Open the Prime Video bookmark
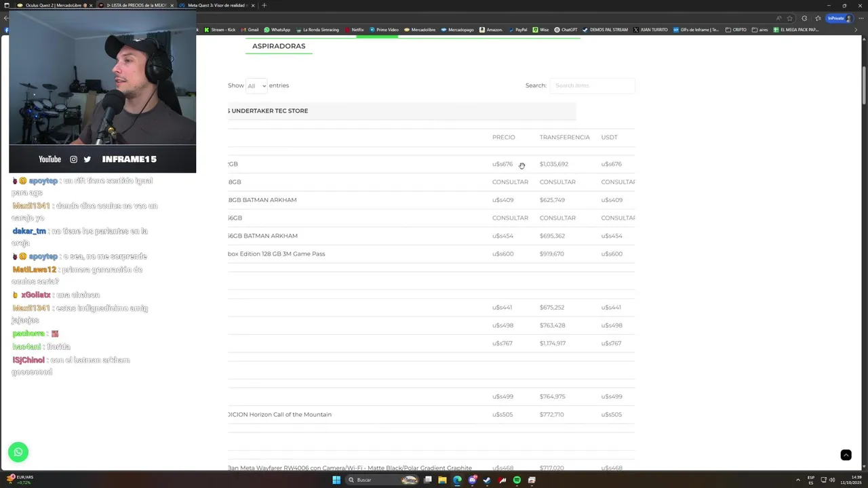The width and height of the screenshot is (868, 488). [x=384, y=30]
